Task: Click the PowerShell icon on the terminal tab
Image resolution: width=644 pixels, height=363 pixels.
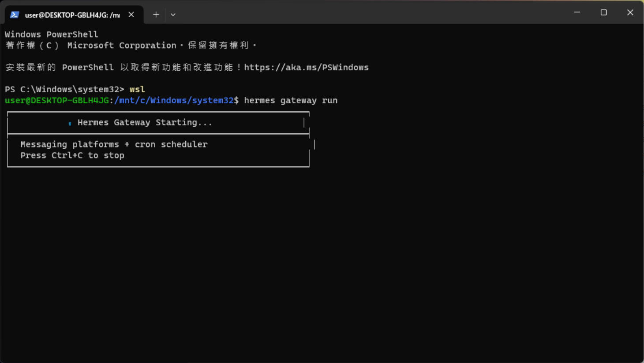Action: (15, 15)
